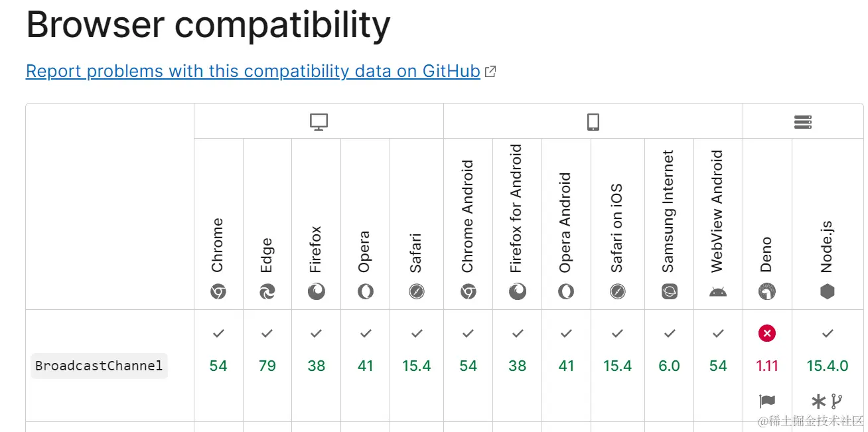Screen dimensions: 868x432
Task: Click the Chrome desktop browser icon
Action: (x=218, y=291)
